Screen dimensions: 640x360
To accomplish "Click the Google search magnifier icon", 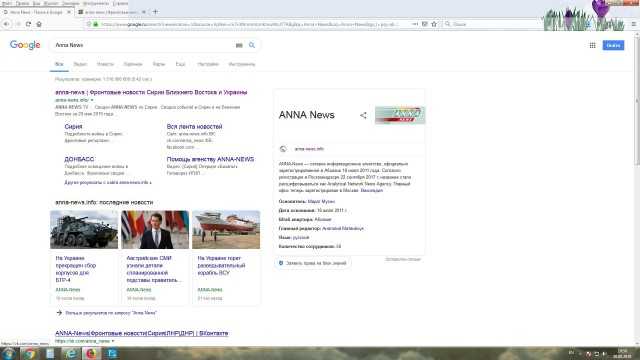I will [252, 45].
